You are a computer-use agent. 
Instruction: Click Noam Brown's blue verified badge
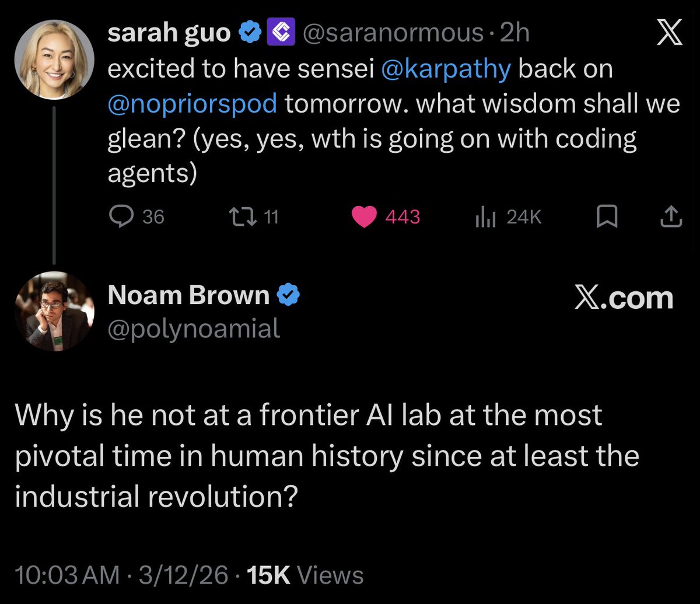pos(288,296)
